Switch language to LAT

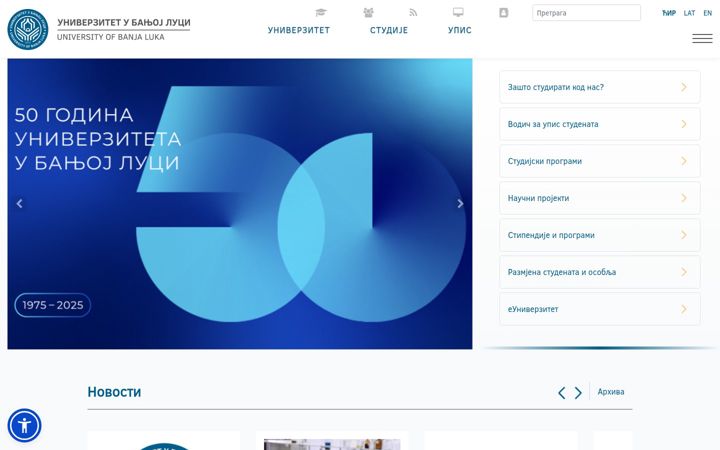689,13
